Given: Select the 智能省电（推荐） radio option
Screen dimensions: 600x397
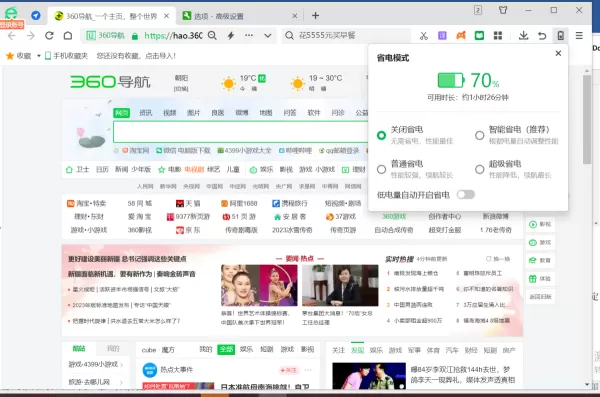Looking at the screenshot, I should tap(479, 135).
